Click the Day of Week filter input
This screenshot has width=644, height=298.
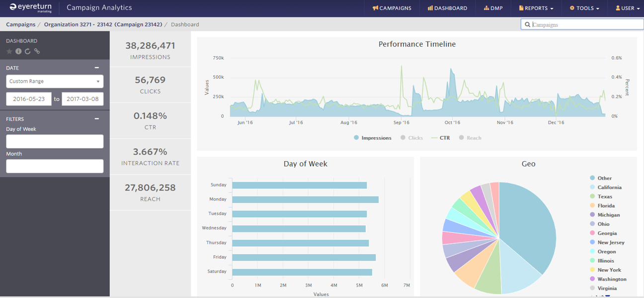(55, 141)
